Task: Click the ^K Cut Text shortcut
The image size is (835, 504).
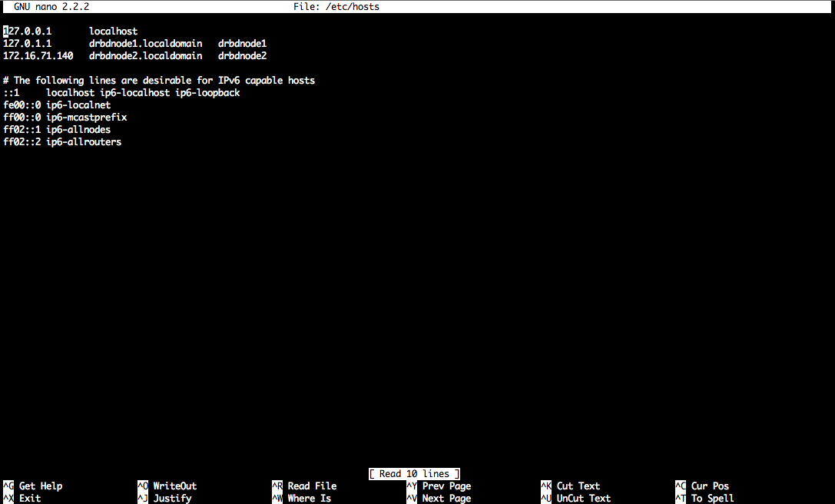Action: point(570,486)
